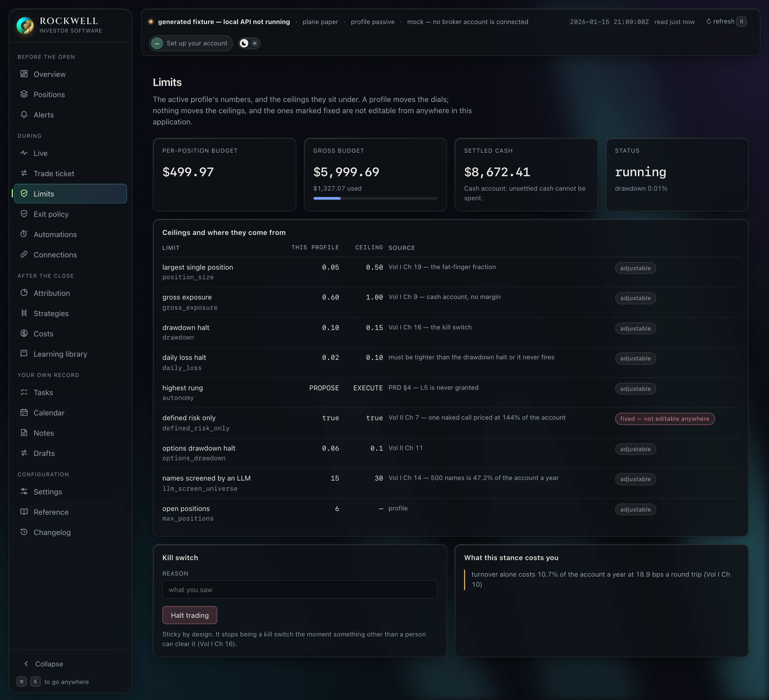Click Set up your account button
This screenshot has width=769, height=700.
(x=191, y=43)
